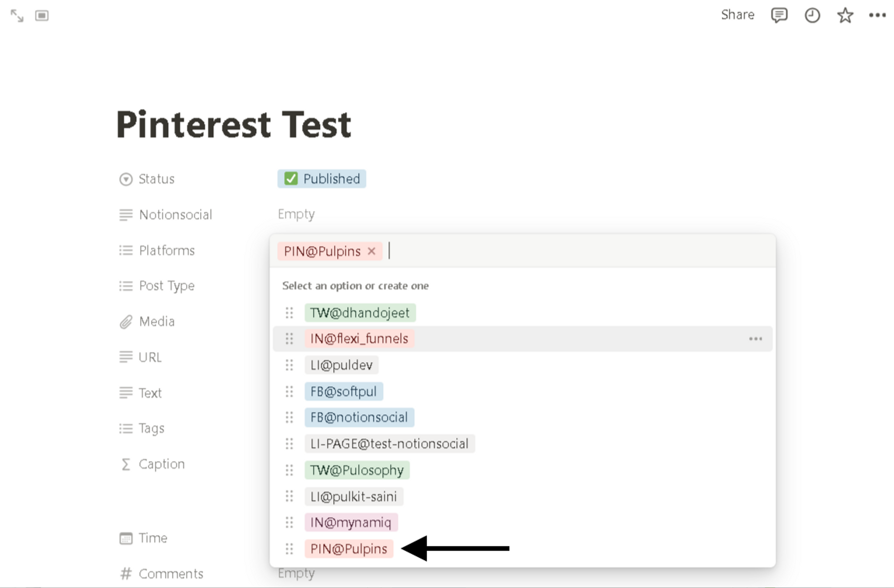Click the expand to full page arrows
This screenshot has height=588, width=894.
click(x=17, y=16)
